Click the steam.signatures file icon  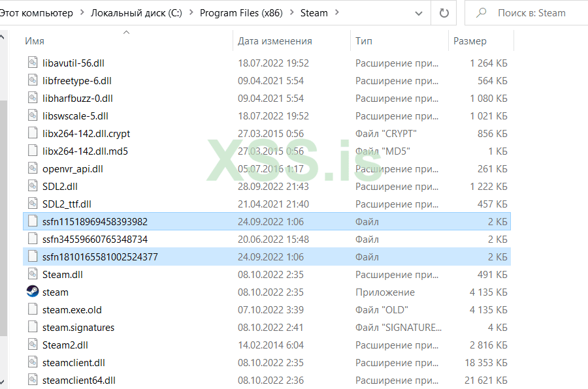pos(33,326)
